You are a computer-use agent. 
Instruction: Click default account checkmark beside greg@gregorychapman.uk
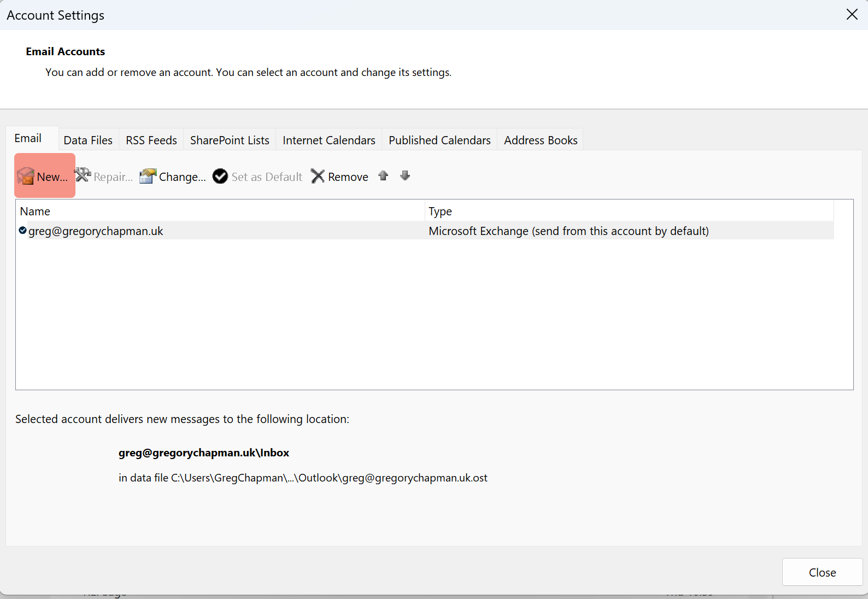click(23, 231)
